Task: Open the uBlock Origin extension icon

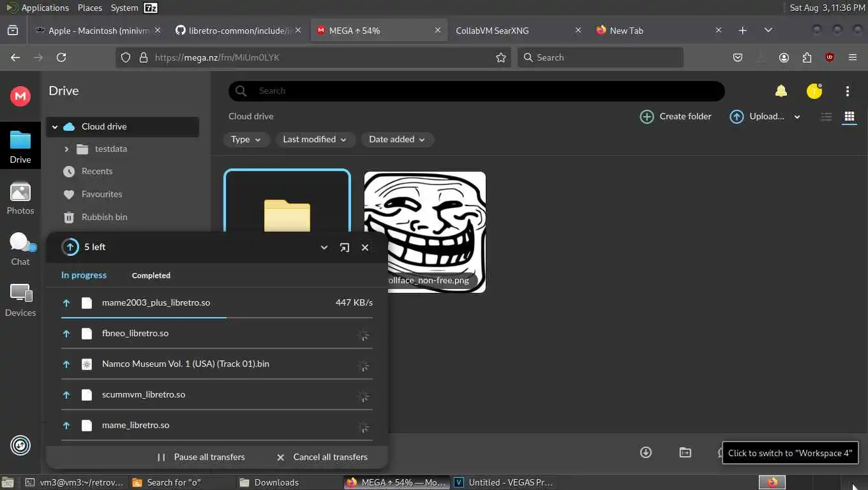Action: tap(830, 57)
